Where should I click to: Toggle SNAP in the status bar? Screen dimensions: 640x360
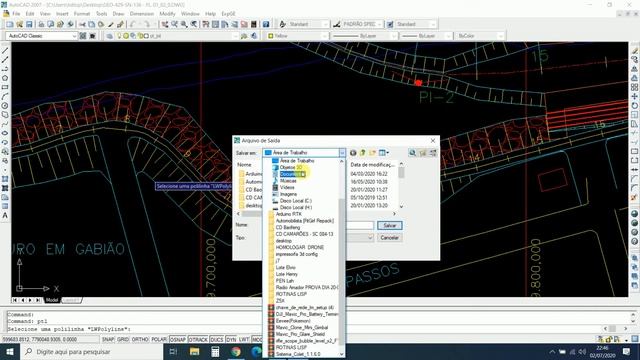108,340
